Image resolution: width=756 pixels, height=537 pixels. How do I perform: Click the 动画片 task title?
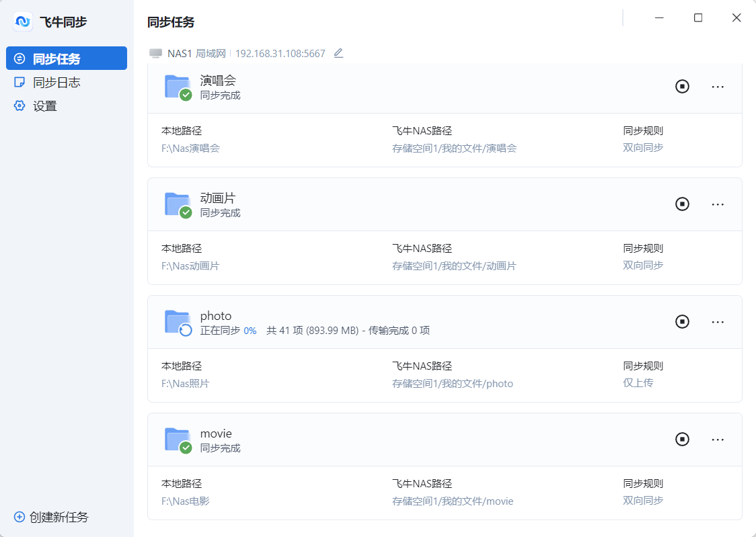218,198
